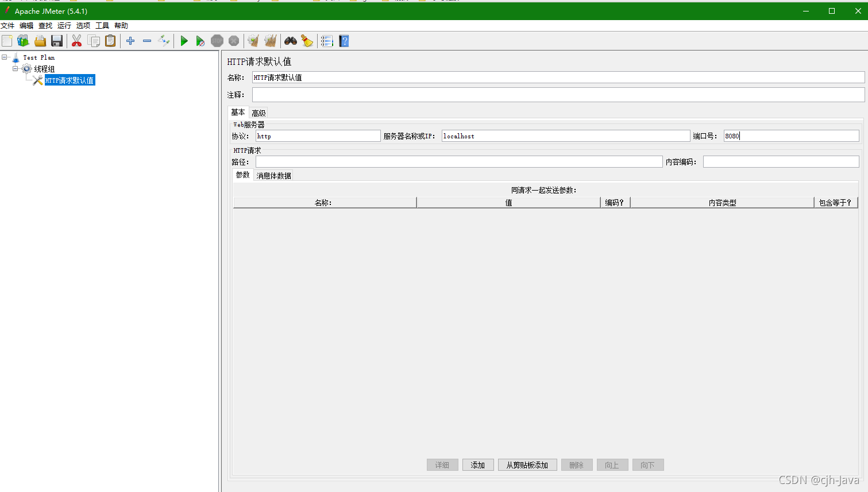
Task: Switch to the 基本 tab
Action: 238,113
